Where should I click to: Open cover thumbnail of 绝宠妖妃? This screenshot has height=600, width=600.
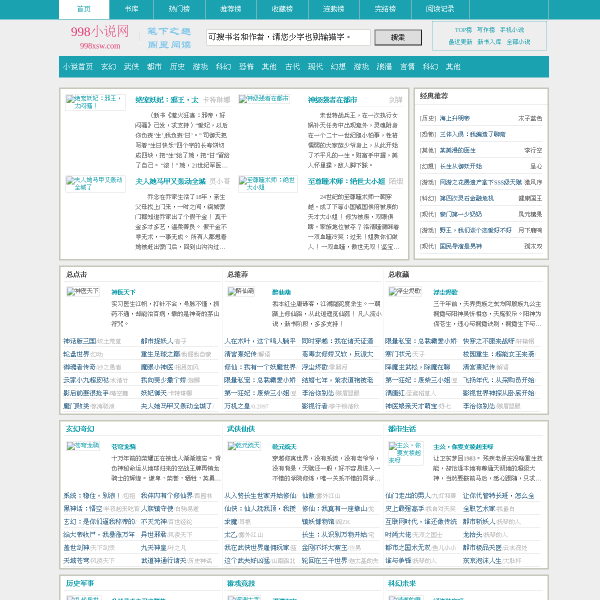[95, 102]
